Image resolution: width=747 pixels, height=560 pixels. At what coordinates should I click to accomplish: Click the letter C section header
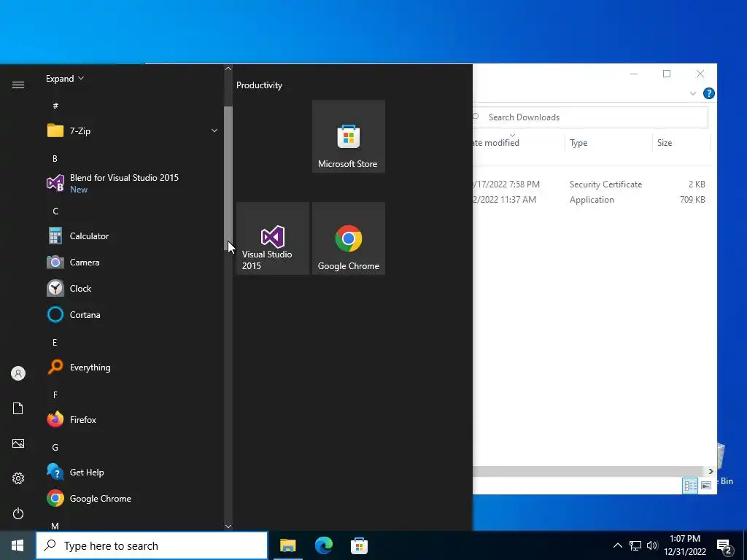55,211
